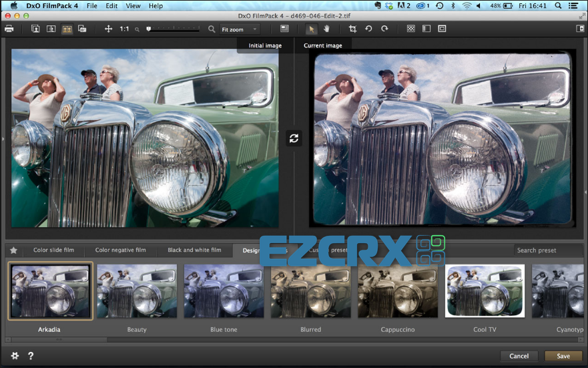
Task: Click the swap images icon between previews
Action: (x=294, y=138)
